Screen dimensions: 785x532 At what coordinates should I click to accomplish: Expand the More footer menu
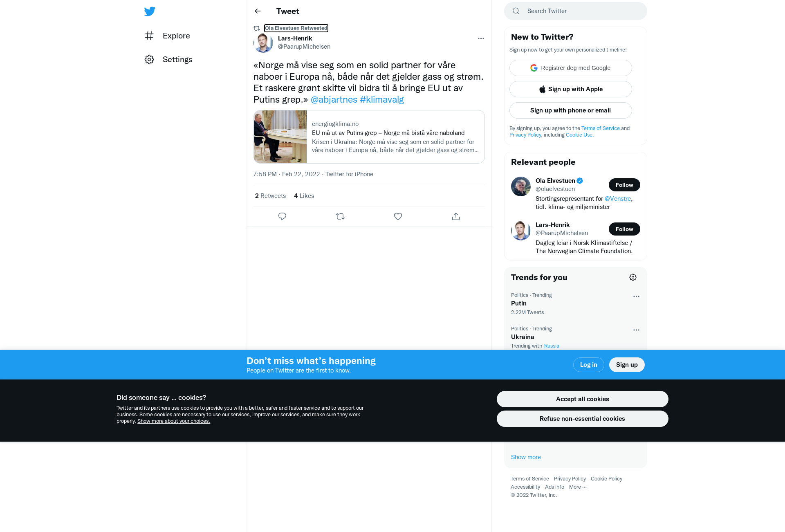coord(578,487)
